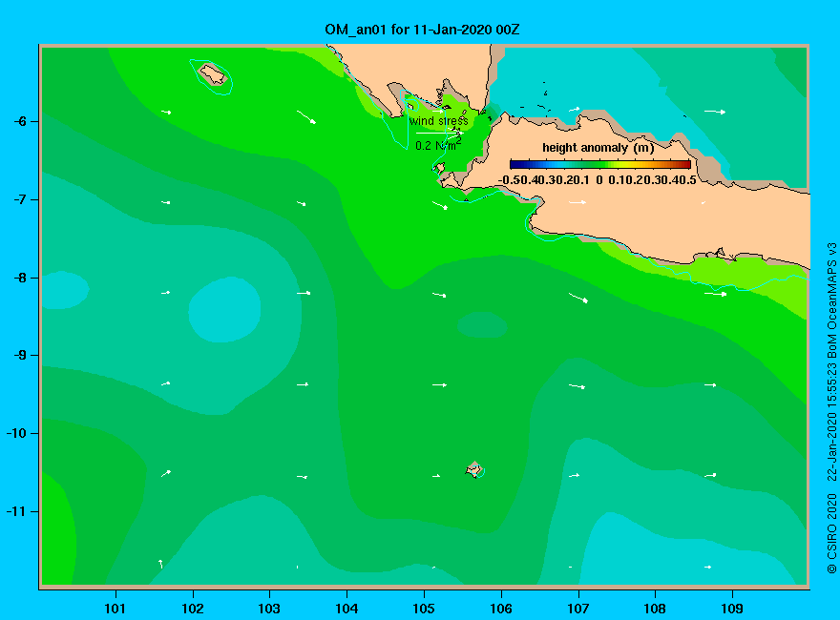This screenshot has width=840, height=620.
Task: Click the longitude label 106
Action: [x=501, y=609]
